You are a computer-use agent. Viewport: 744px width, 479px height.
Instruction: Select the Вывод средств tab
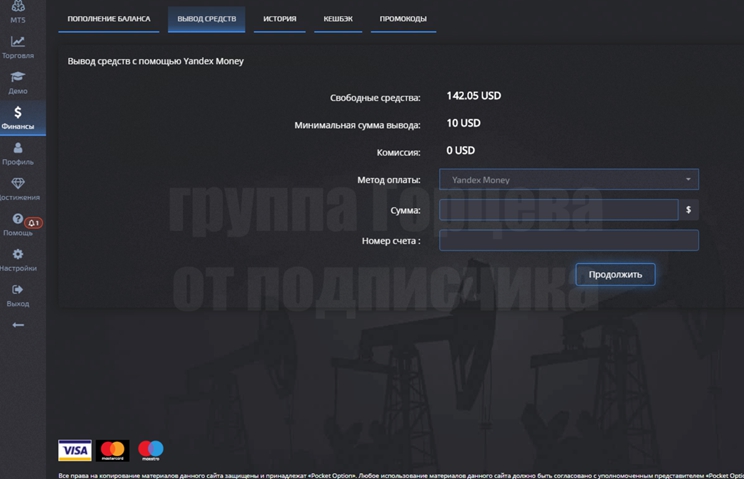pyautogui.click(x=206, y=19)
